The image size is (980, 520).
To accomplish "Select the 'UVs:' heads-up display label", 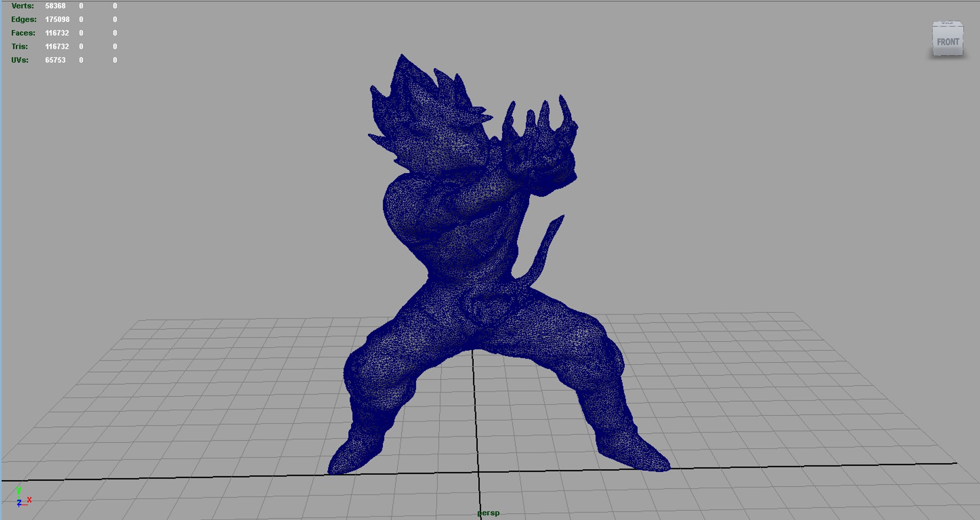I will coord(20,60).
